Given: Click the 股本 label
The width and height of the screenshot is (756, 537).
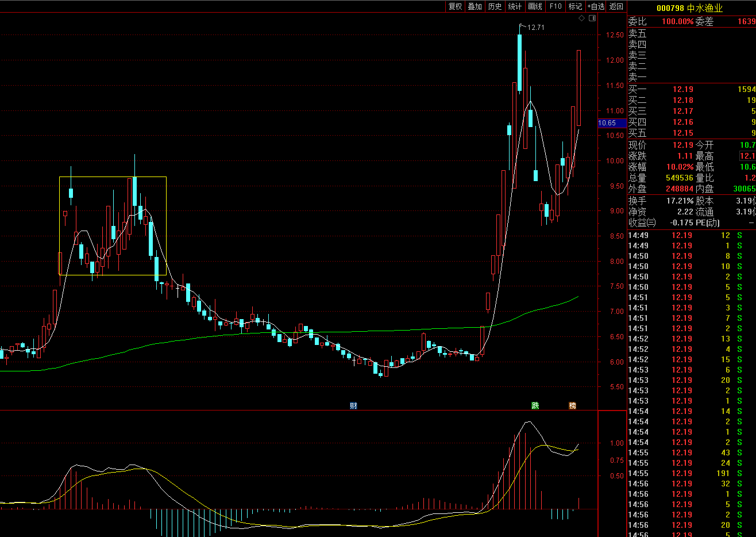Looking at the screenshot, I should click(x=704, y=201).
